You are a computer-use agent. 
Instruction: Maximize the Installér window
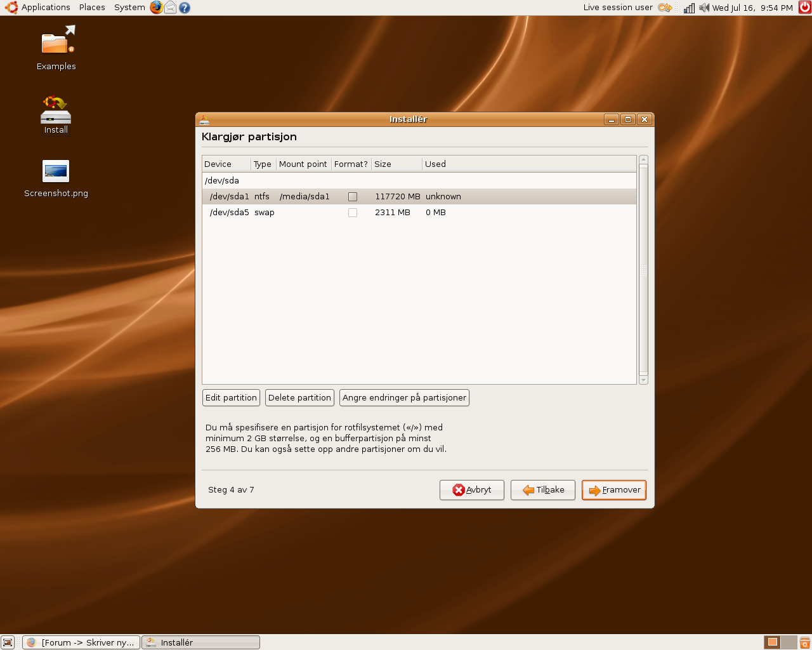coord(628,119)
